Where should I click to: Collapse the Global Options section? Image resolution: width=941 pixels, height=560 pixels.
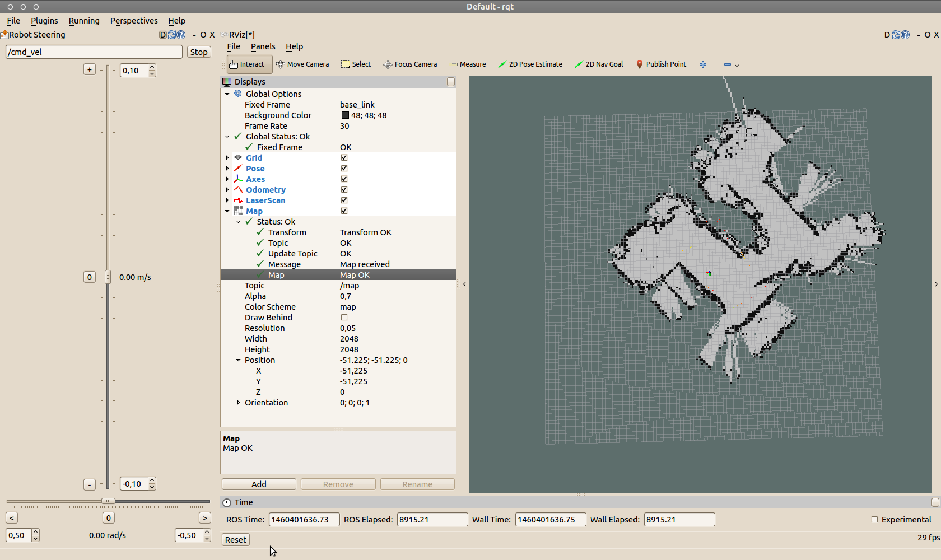pos(227,94)
